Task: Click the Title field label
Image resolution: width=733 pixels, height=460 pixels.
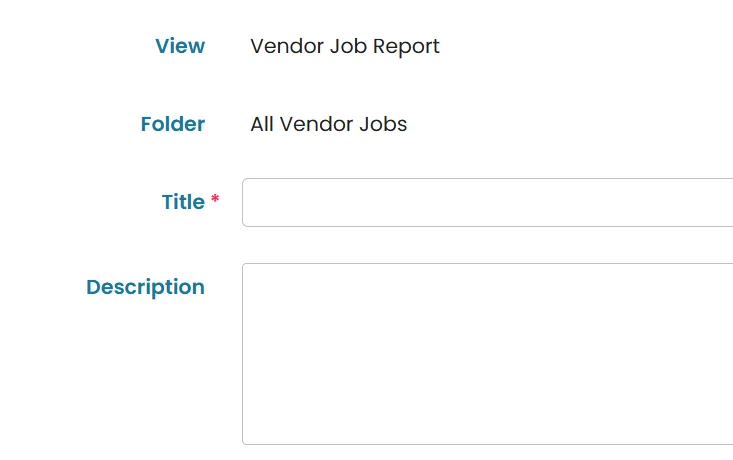Action: pyautogui.click(x=183, y=202)
